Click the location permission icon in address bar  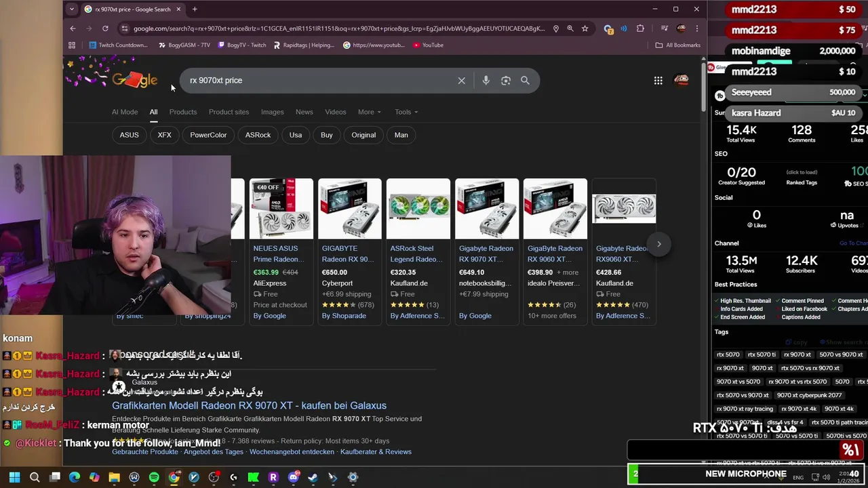555,28
